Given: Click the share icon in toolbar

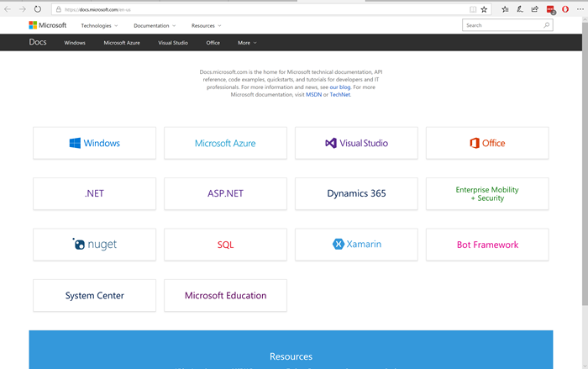Looking at the screenshot, I should click(535, 9).
